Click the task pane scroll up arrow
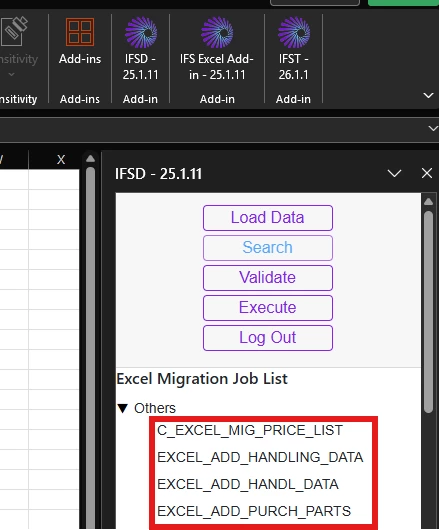This screenshot has width=439, height=530. (x=428, y=202)
